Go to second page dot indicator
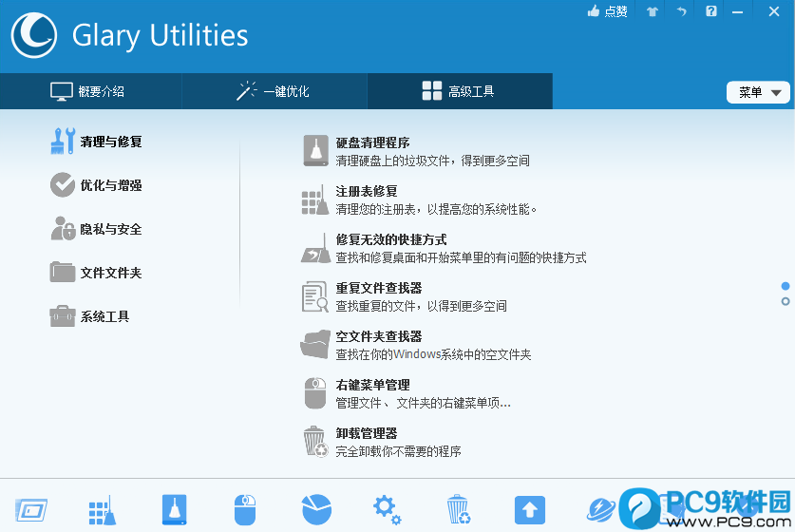 coord(786,302)
